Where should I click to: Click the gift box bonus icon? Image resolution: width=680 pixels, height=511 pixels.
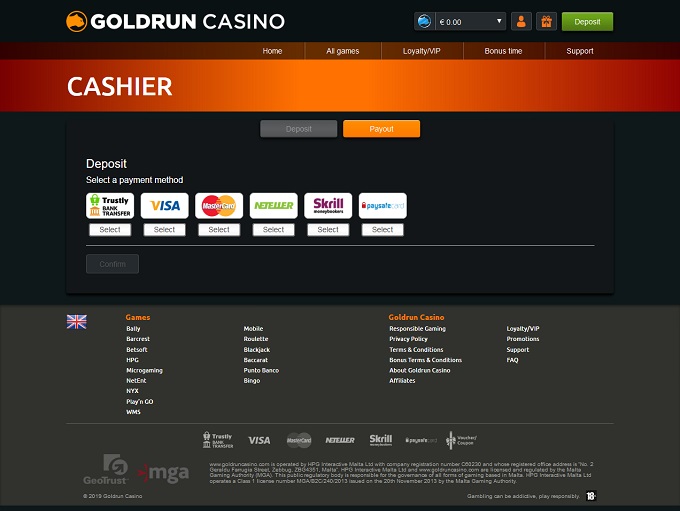point(546,21)
